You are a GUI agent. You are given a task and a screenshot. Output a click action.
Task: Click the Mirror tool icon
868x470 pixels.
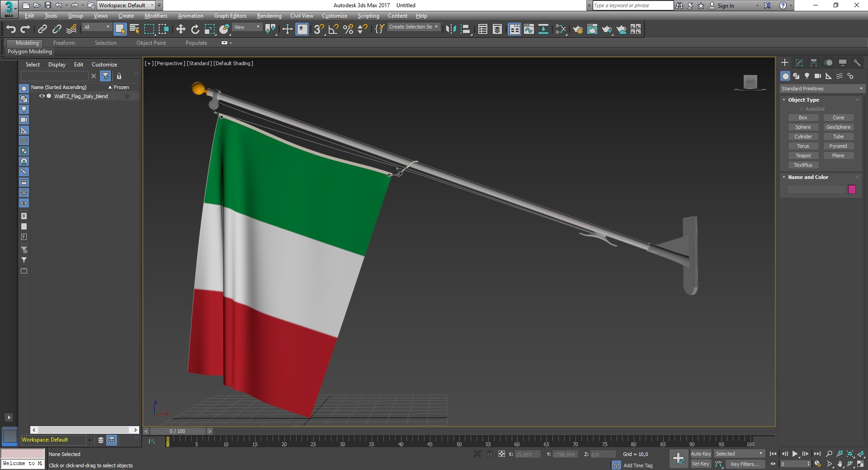point(451,29)
